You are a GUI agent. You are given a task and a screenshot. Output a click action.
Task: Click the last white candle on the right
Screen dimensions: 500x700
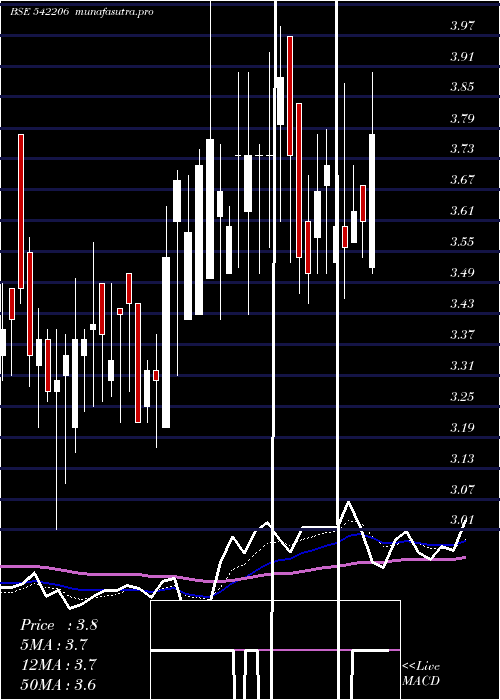click(x=372, y=201)
